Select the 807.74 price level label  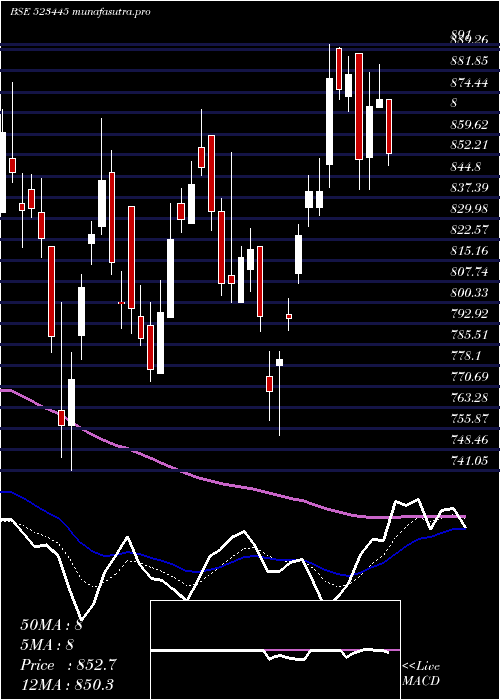point(469,271)
